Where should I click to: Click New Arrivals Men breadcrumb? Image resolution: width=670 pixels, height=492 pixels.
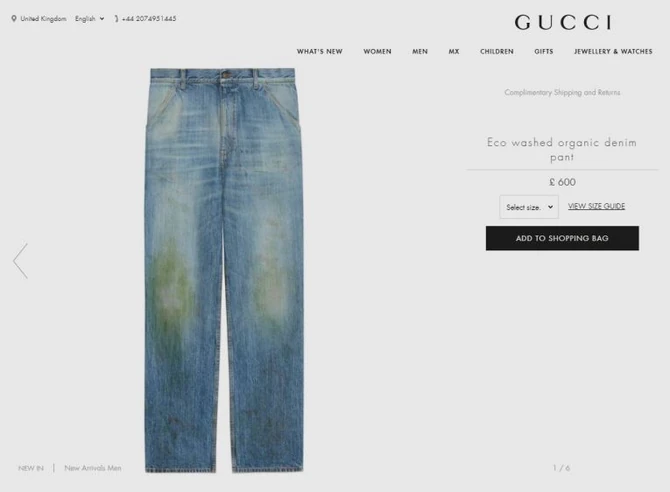93,468
